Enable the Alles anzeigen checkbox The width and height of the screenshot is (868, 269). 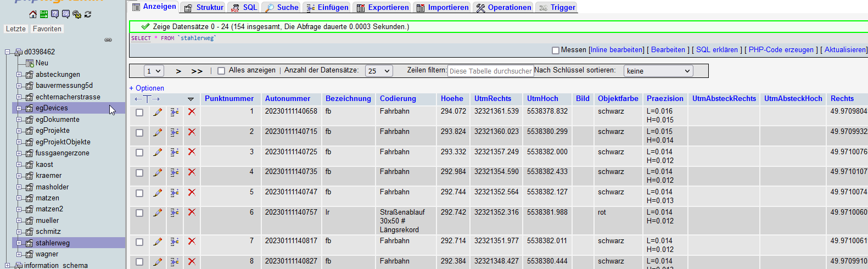[221, 71]
